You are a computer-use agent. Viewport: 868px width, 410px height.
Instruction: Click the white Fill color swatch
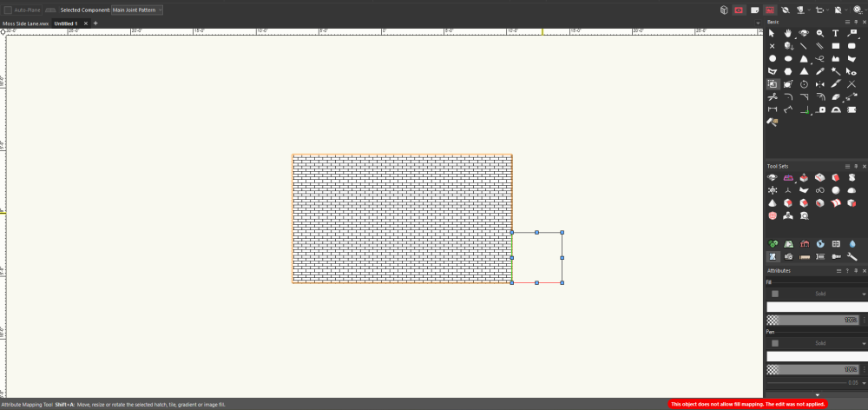(816, 307)
